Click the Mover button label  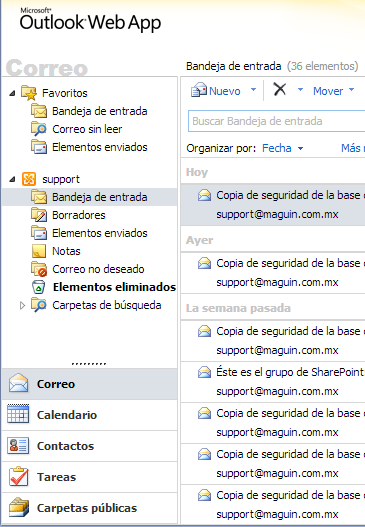(x=328, y=91)
